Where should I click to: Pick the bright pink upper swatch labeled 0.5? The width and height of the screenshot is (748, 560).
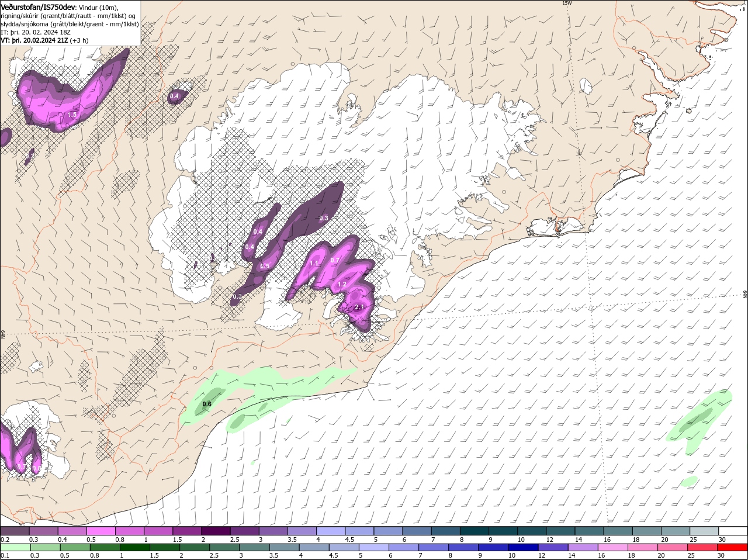[101, 531]
